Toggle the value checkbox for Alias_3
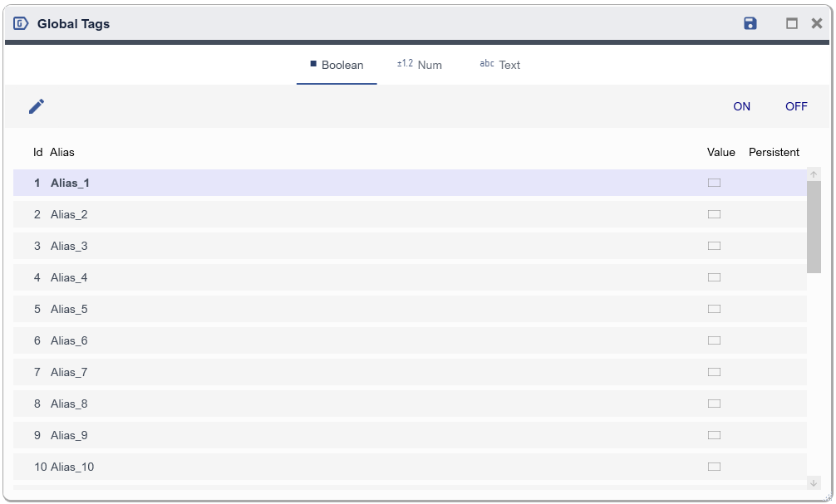This screenshot has width=836, height=504. point(714,246)
